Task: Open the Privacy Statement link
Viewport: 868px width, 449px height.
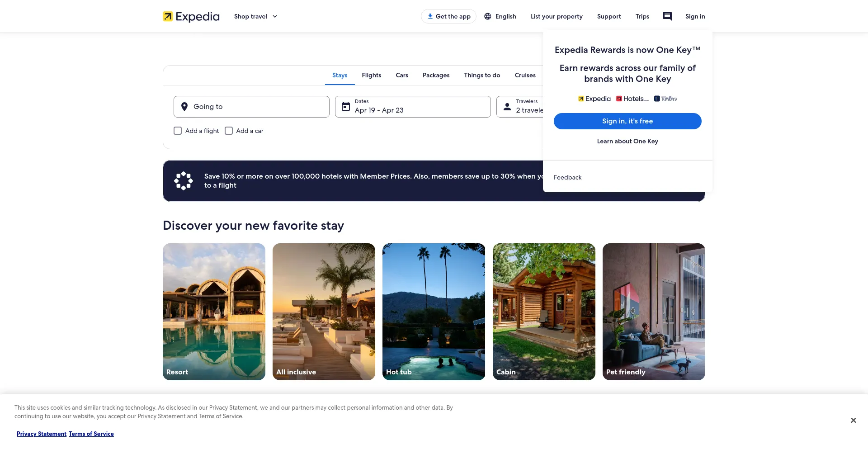Action: (42, 434)
